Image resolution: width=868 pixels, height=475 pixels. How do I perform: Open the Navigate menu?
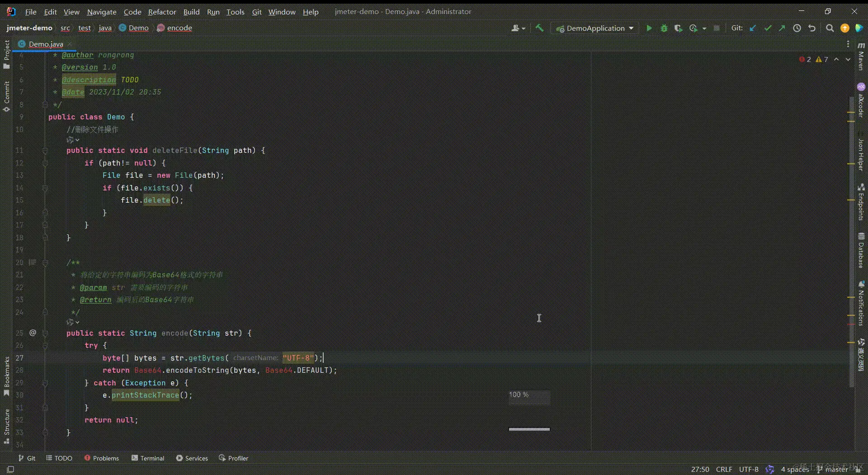pos(102,12)
